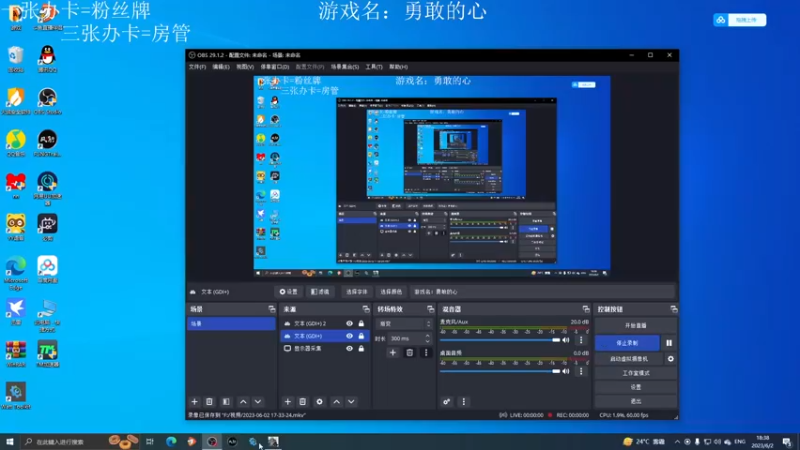Mute Desktop Audio speaker icon

[x=566, y=371]
